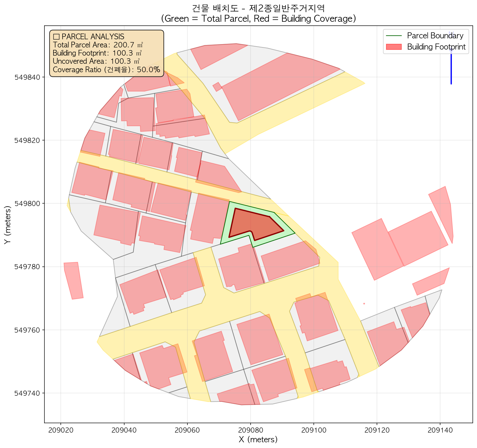Click the X (meters) axis label
Image resolution: width=477 pixels, height=448 pixels.
click(258, 440)
